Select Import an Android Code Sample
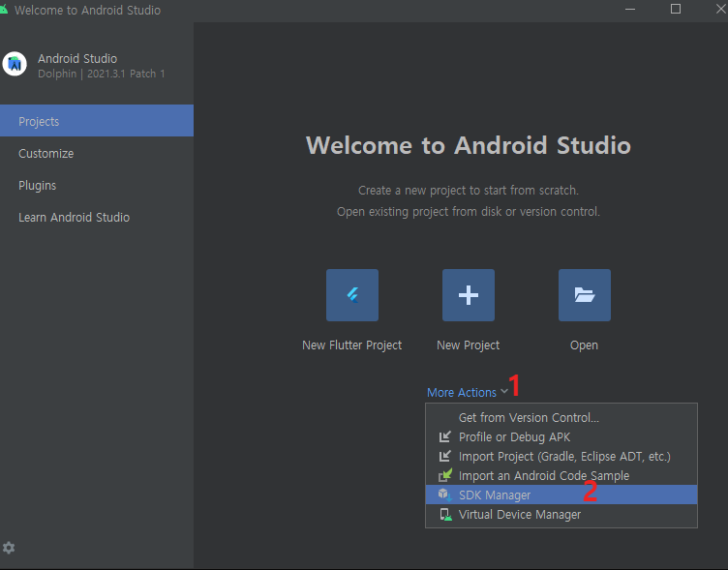The width and height of the screenshot is (728, 570). (561, 475)
